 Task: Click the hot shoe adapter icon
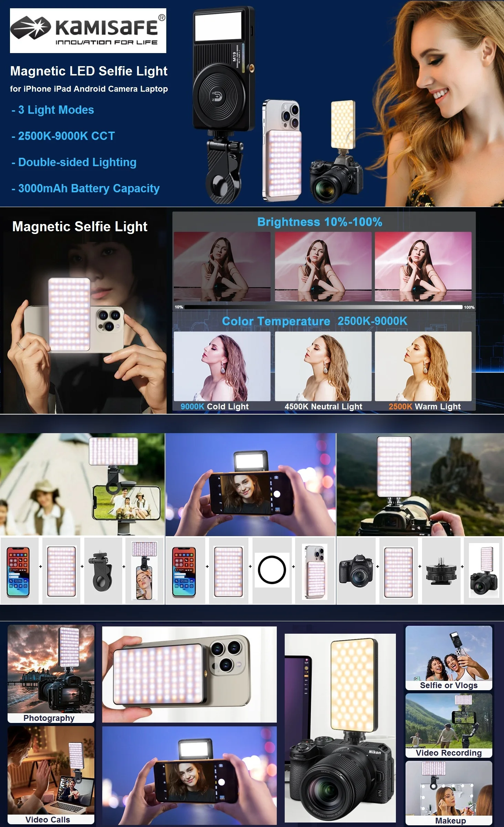coord(441,570)
